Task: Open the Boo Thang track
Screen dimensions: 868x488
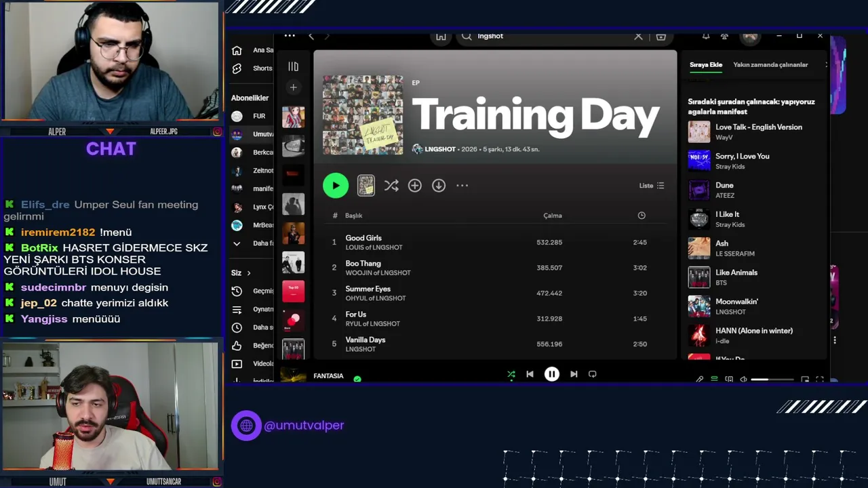Action: pos(363,264)
